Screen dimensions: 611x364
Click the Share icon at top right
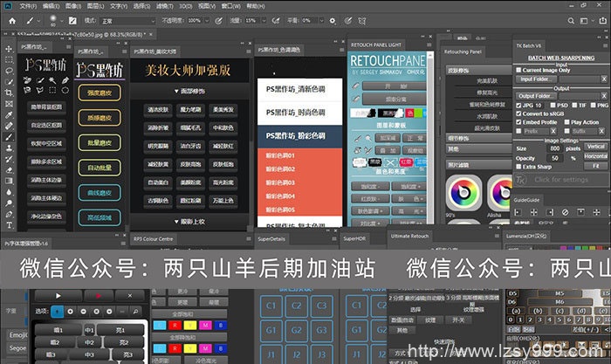tap(602, 19)
